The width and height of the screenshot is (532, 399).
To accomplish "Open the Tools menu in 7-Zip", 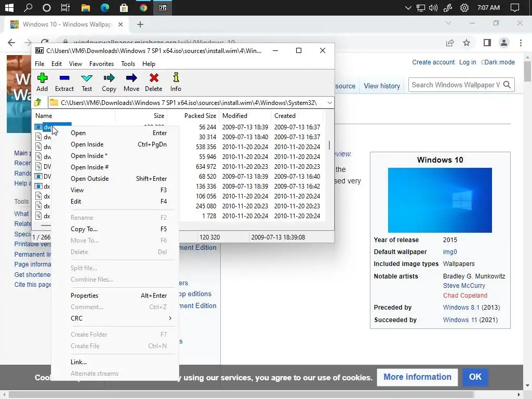I will pos(128,64).
